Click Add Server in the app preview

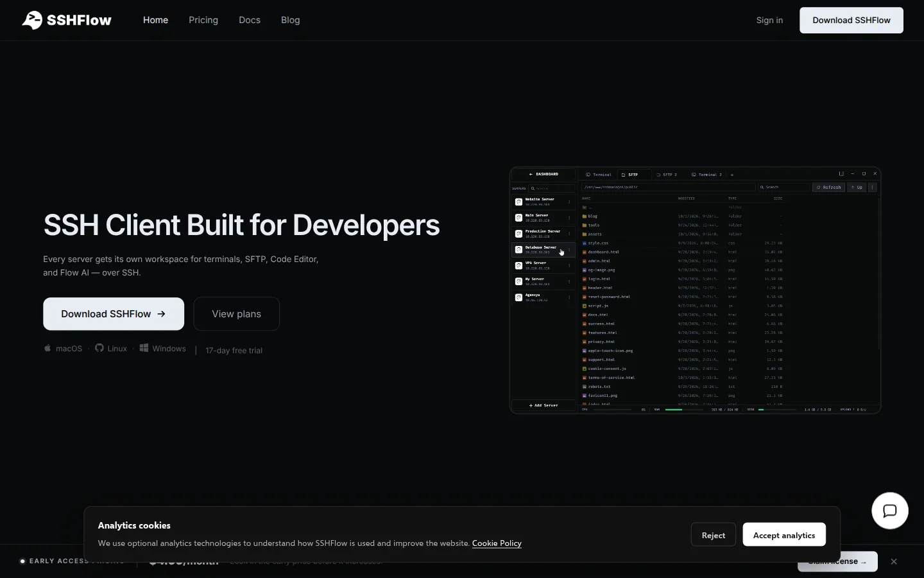click(x=543, y=406)
